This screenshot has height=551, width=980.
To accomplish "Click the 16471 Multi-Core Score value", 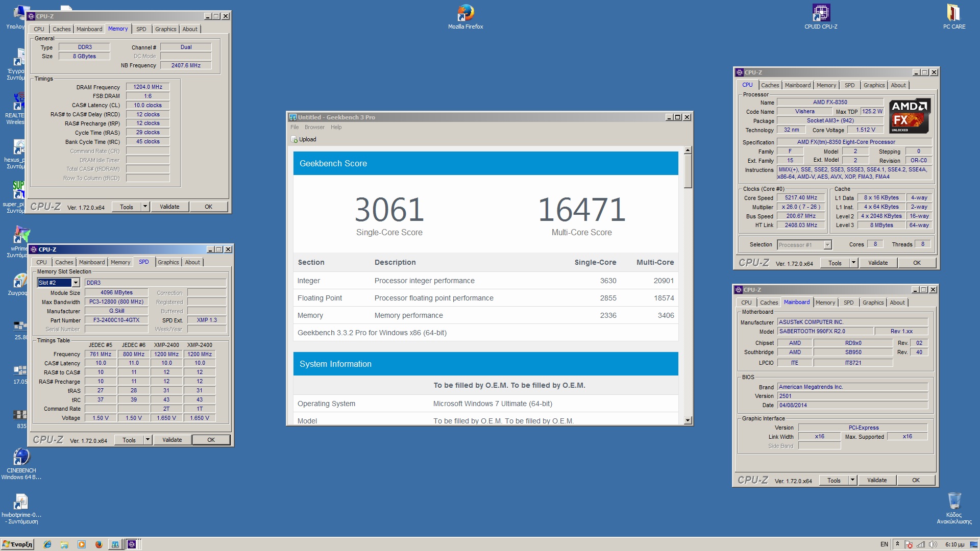I will pos(581,210).
